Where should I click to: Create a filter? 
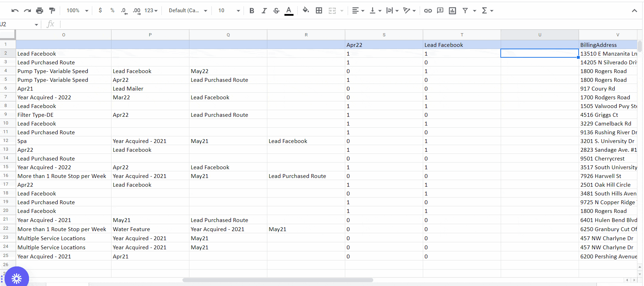point(465,11)
